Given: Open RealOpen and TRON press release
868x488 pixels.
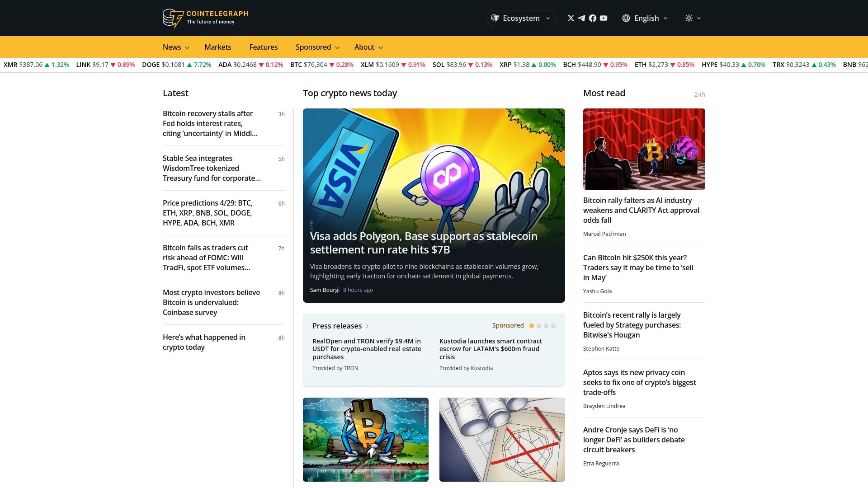Looking at the screenshot, I should tap(367, 349).
